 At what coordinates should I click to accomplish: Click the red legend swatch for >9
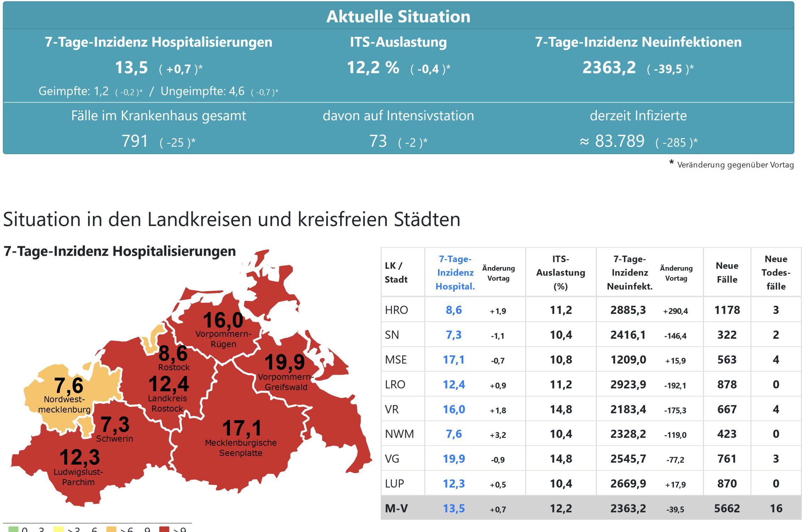click(x=164, y=529)
